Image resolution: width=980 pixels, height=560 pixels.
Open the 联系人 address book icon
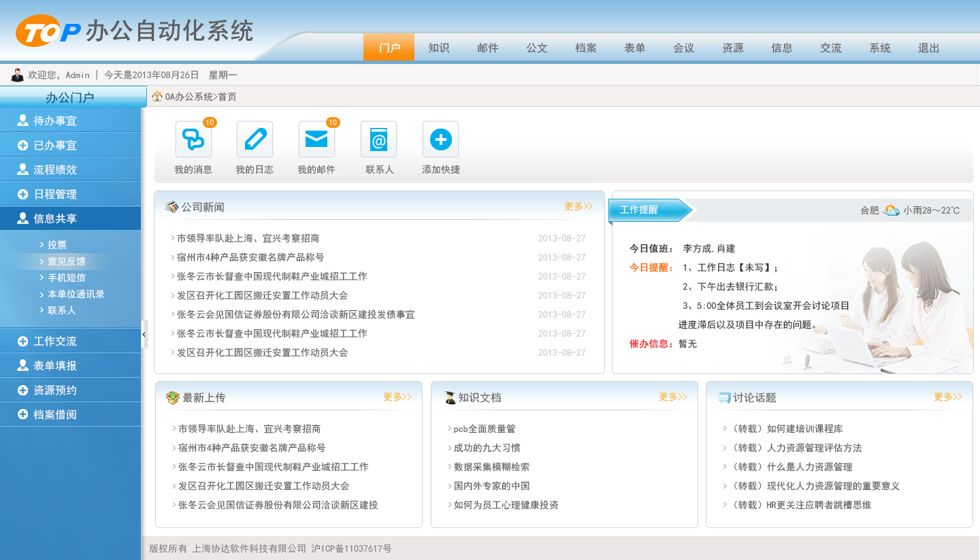(378, 139)
